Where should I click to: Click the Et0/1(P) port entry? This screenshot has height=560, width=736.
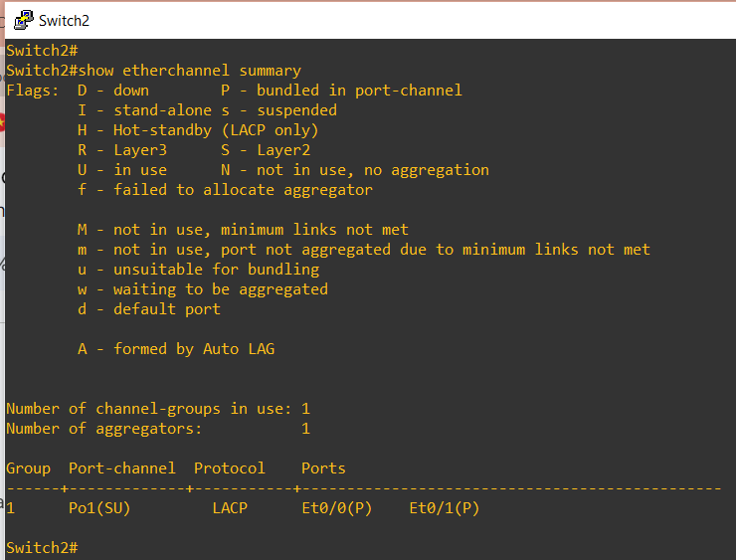coord(445,508)
